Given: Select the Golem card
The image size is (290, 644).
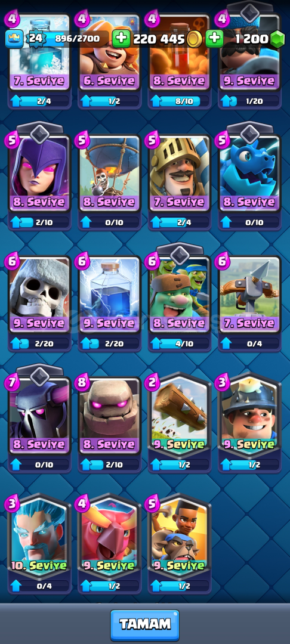Looking at the screenshot, I should tap(109, 416).
